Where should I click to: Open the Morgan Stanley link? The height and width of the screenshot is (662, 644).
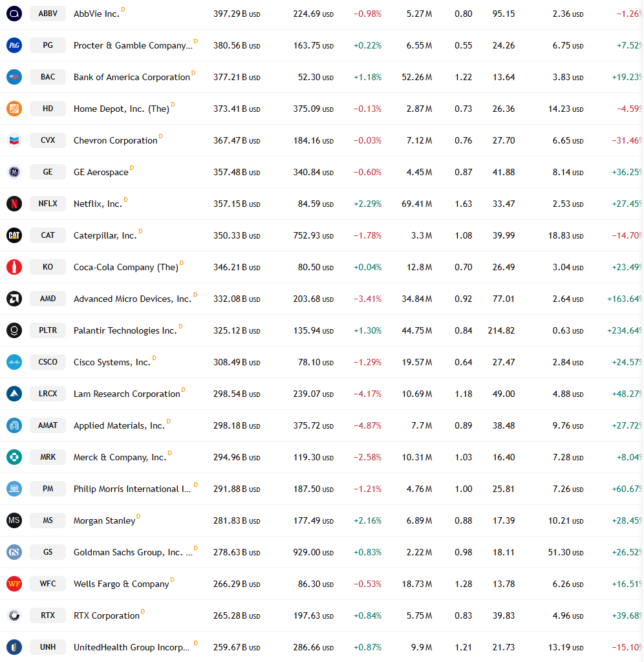(x=104, y=520)
